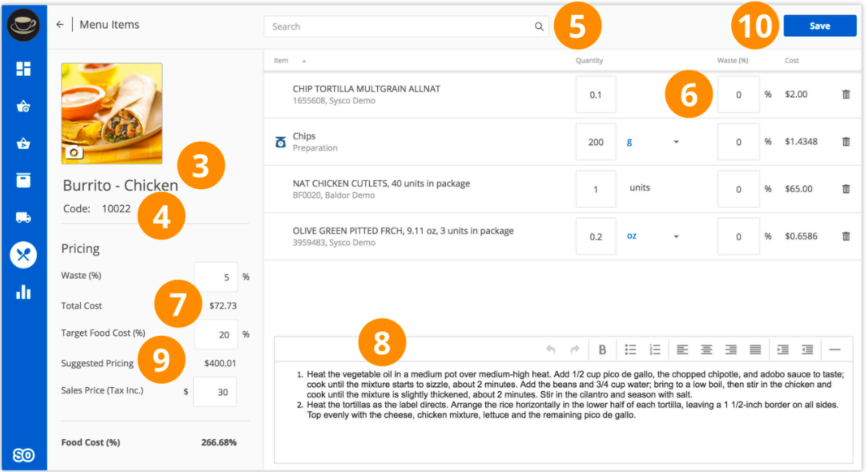Click the delivery truck icon in sidebar
Screen dimensions: 868x472
23,216
